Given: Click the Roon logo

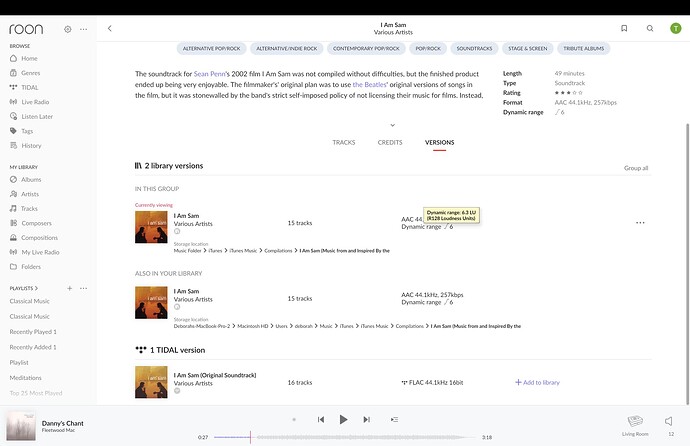Looking at the screenshot, I should tap(26, 29).
